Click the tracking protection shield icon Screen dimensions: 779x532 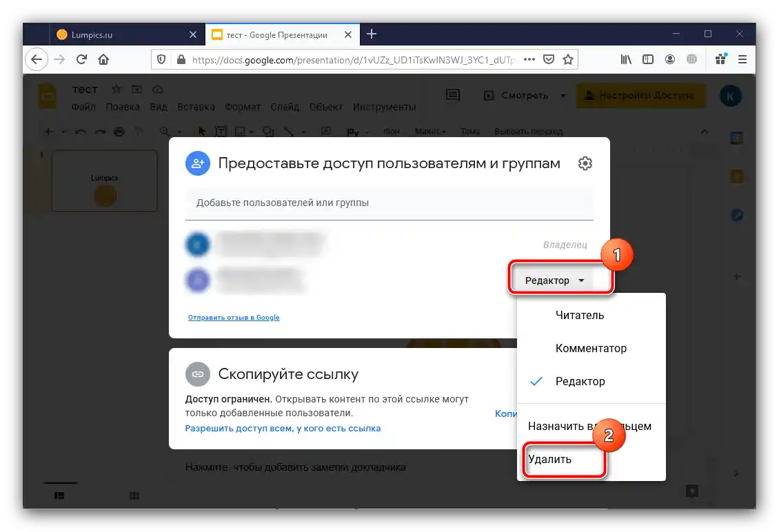(x=161, y=59)
